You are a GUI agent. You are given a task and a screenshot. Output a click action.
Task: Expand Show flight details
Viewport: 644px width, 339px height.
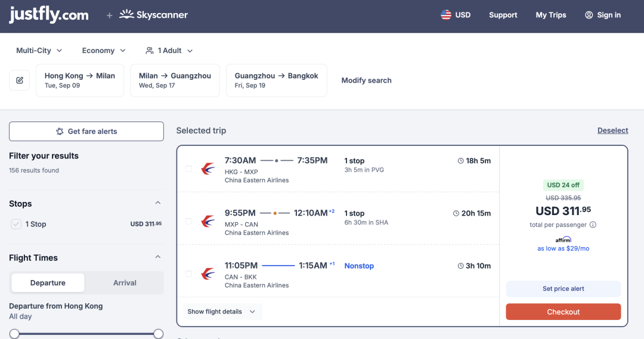pos(222,312)
